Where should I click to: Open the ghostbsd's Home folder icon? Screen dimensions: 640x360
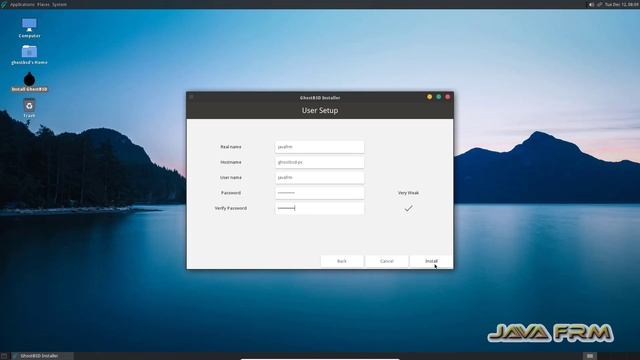pyautogui.click(x=29, y=54)
